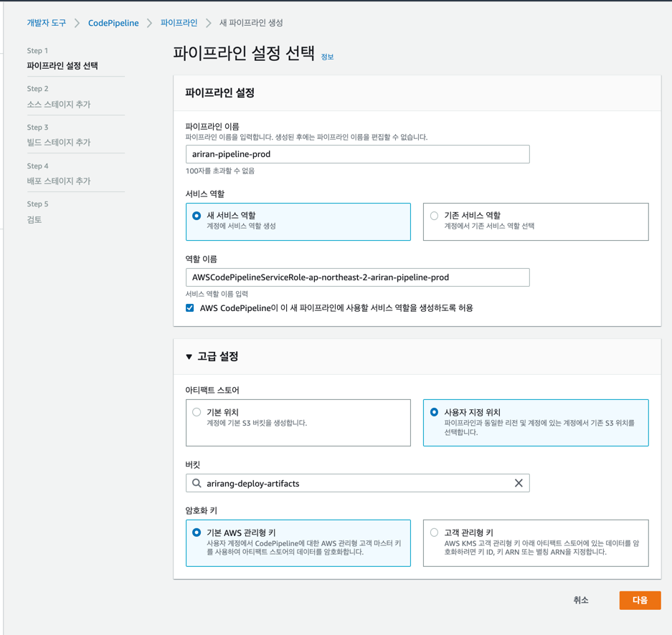Collapse the 고급 설정 section triangle

pos(189,357)
